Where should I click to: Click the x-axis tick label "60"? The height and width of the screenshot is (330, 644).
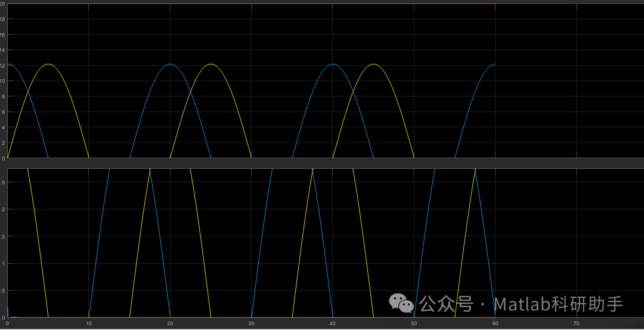pos(495,324)
